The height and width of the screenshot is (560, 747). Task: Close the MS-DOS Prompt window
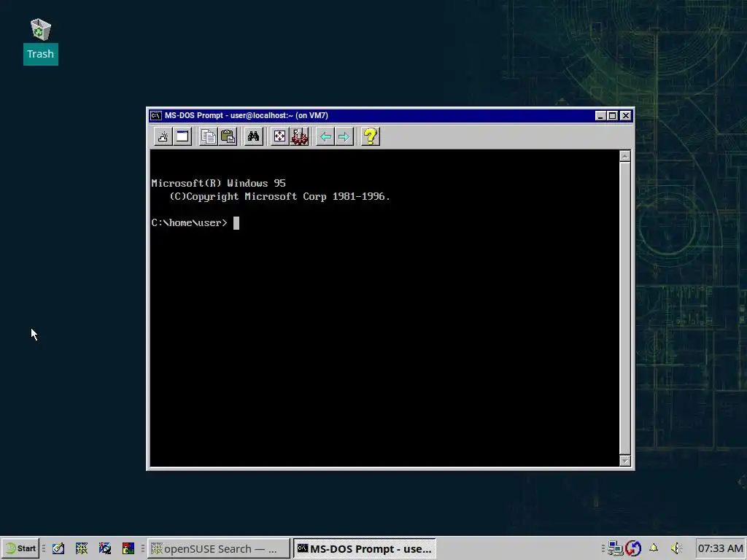click(625, 116)
